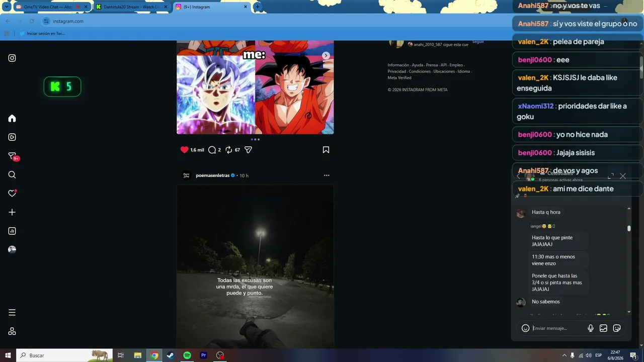The width and height of the screenshot is (644, 362).
Task: Open the Información footer link
Action: [x=398, y=65]
